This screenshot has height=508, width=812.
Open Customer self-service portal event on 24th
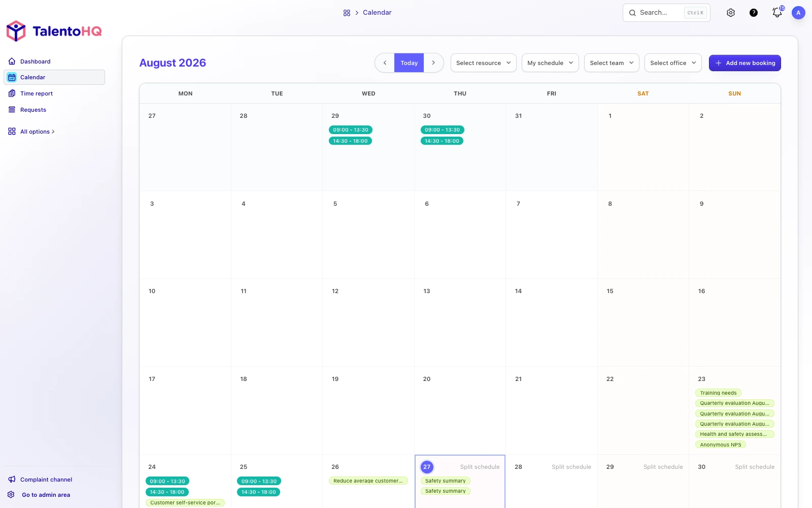coord(185,502)
